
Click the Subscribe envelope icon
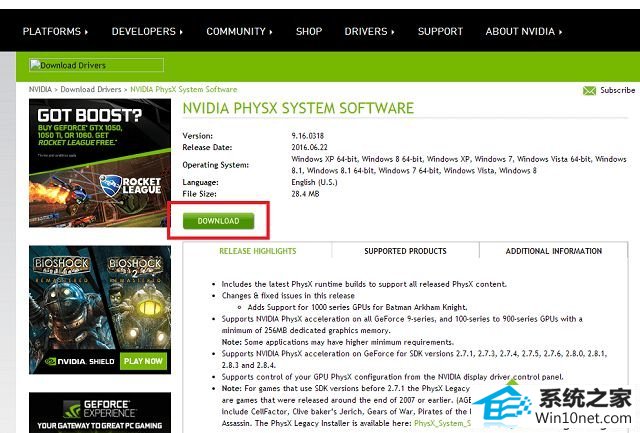(x=589, y=91)
